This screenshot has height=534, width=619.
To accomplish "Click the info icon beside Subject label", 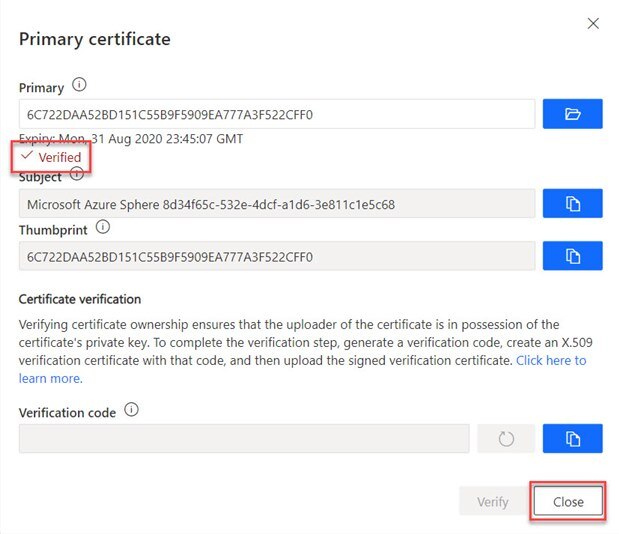I will pyautogui.click(x=77, y=175).
